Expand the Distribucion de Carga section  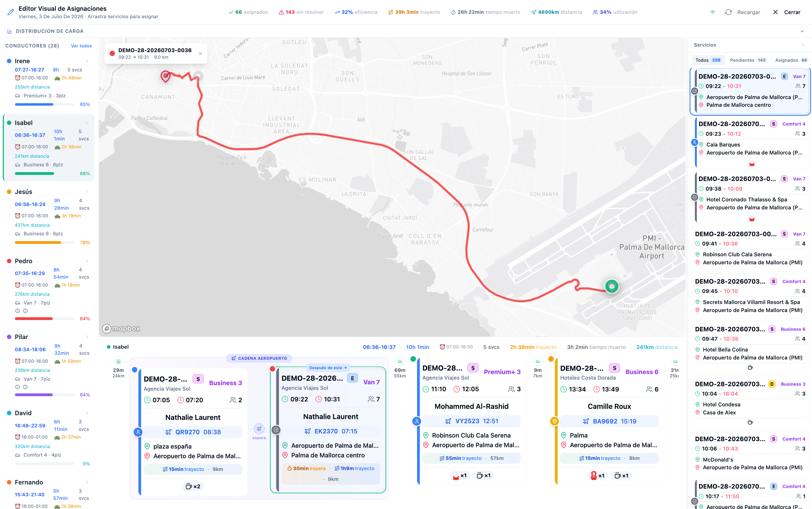(802, 31)
